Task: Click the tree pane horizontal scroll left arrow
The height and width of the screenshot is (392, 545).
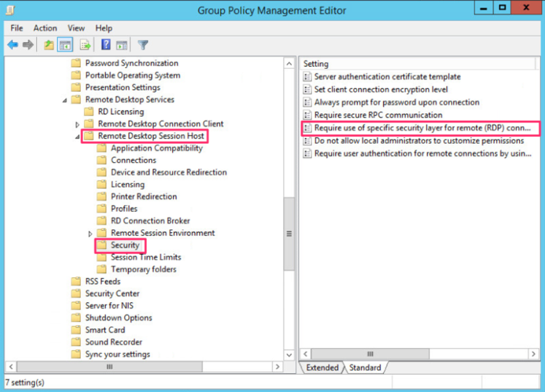Action: point(11,366)
